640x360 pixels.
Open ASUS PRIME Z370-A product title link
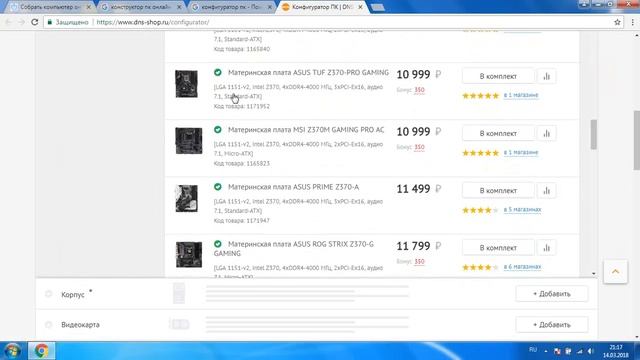click(293, 187)
